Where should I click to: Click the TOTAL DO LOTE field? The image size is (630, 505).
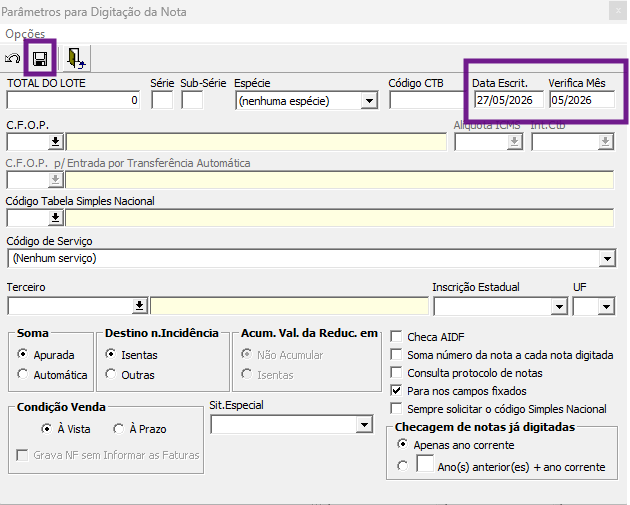click(73, 100)
